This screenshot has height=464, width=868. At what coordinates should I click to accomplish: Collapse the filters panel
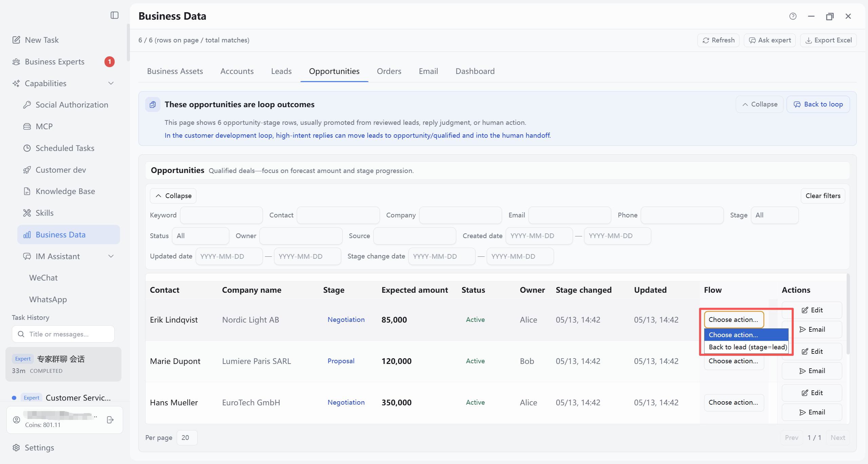[173, 196]
